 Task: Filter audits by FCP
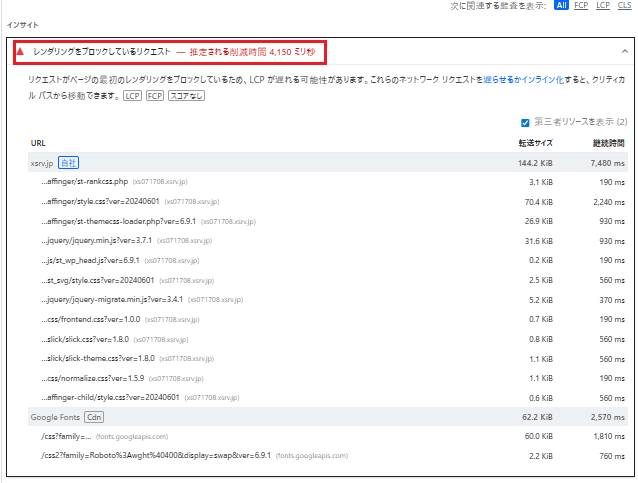(x=581, y=6)
